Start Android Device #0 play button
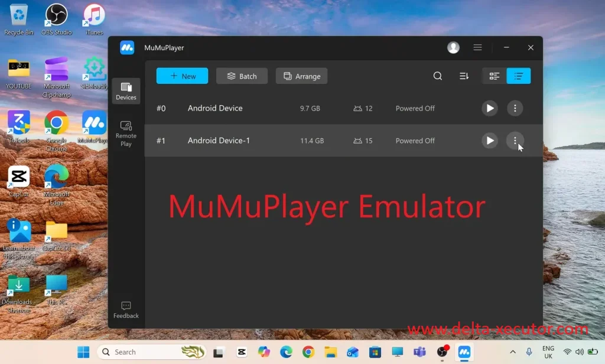Viewport: 605px width, 364px height. point(490,109)
